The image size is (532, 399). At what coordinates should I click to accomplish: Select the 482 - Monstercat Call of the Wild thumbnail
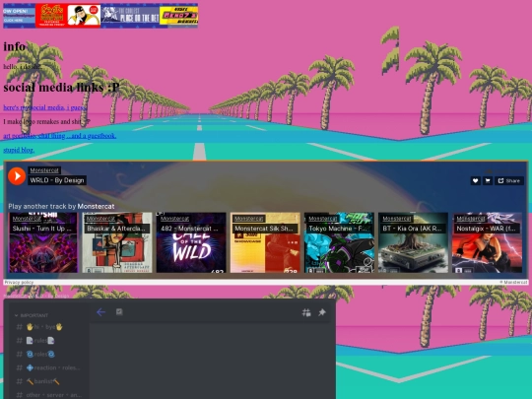click(191, 242)
